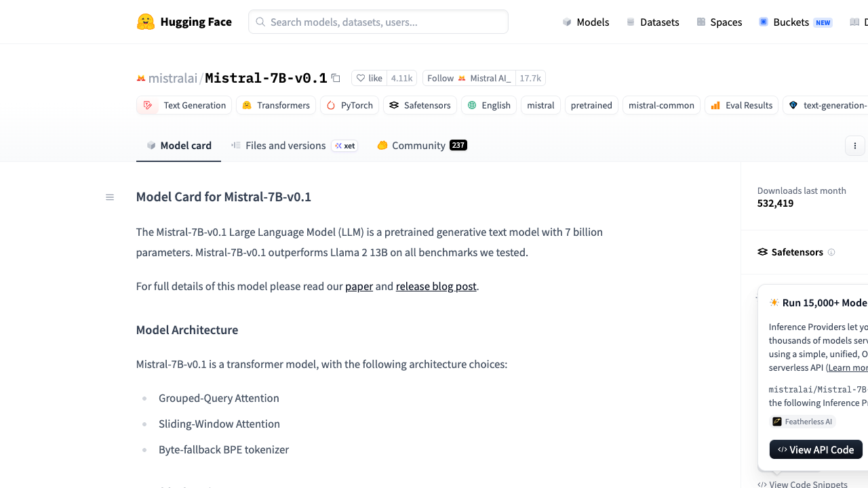Click the blue Buckets icon

click(x=764, y=22)
